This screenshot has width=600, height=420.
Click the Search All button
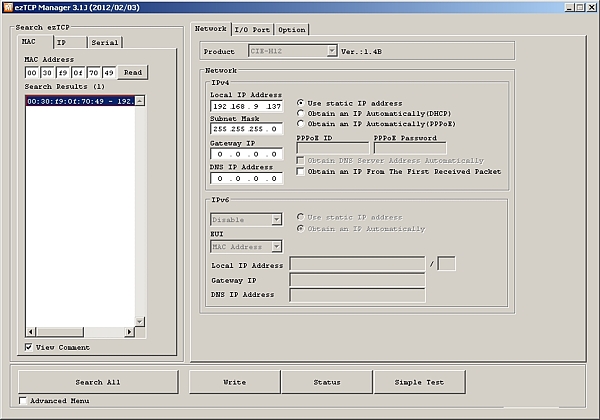[98, 382]
